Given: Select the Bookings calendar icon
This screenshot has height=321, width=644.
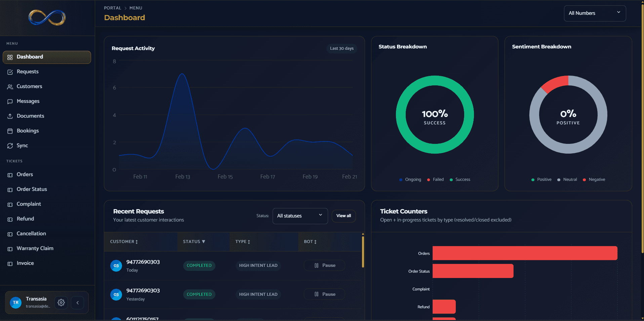Looking at the screenshot, I should click(x=10, y=131).
